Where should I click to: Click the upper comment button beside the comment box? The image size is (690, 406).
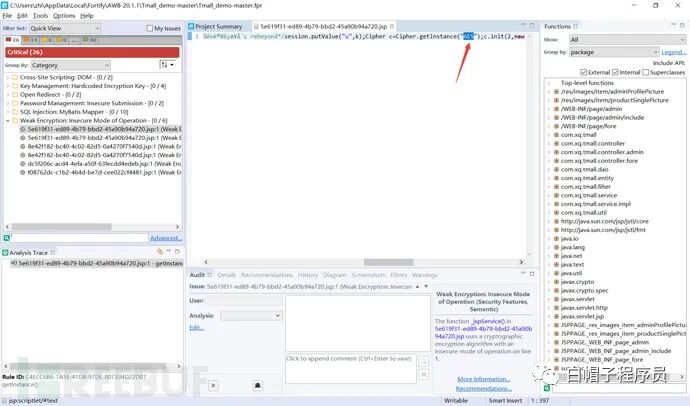tap(423, 362)
